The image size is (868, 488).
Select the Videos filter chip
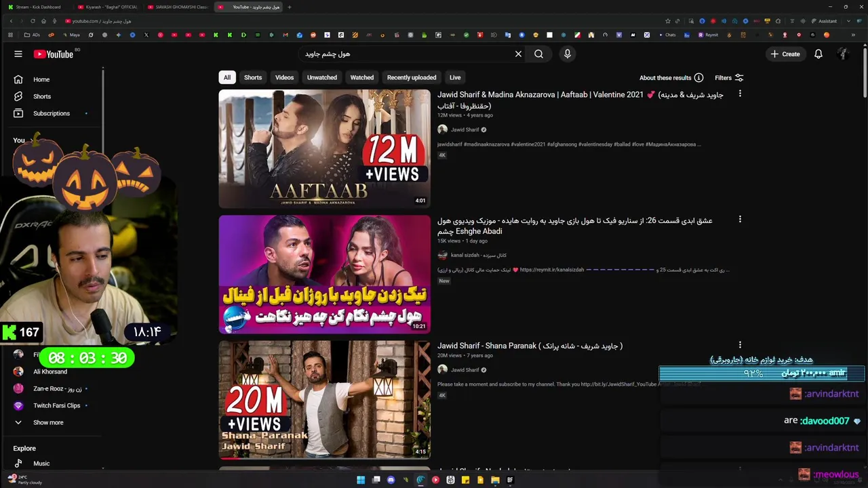(x=284, y=77)
